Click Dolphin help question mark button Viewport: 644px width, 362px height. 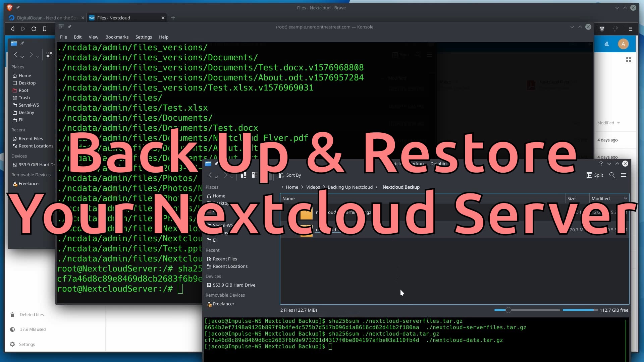pos(601,164)
